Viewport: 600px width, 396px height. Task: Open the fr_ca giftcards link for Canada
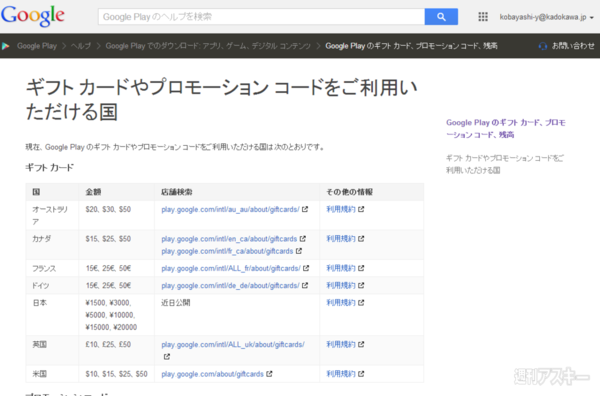coord(227,251)
